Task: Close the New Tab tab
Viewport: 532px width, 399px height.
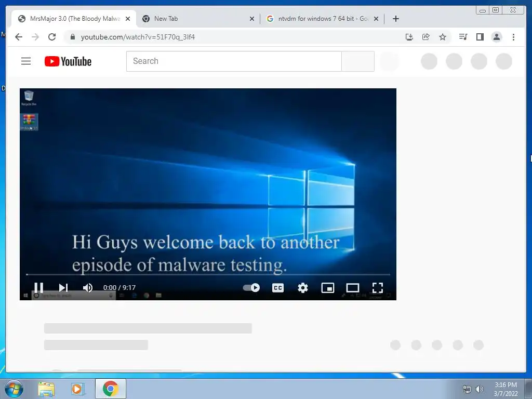Action: pyautogui.click(x=252, y=19)
